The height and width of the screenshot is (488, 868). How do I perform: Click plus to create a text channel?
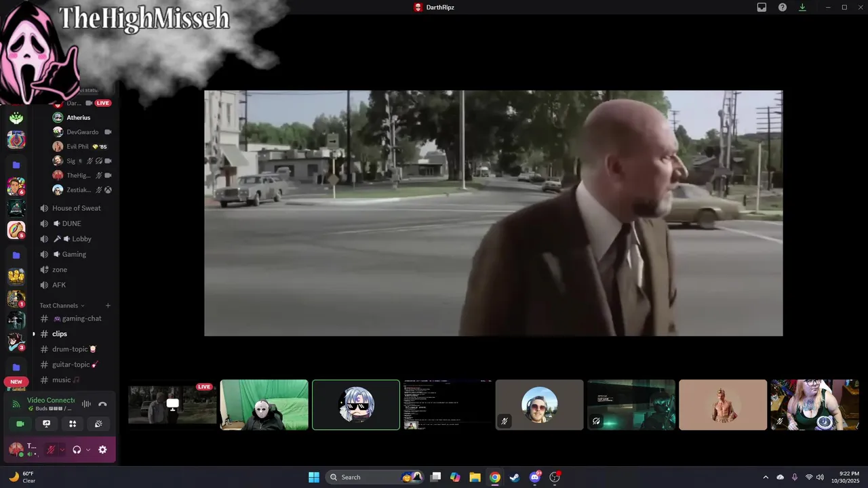tap(108, 306)
